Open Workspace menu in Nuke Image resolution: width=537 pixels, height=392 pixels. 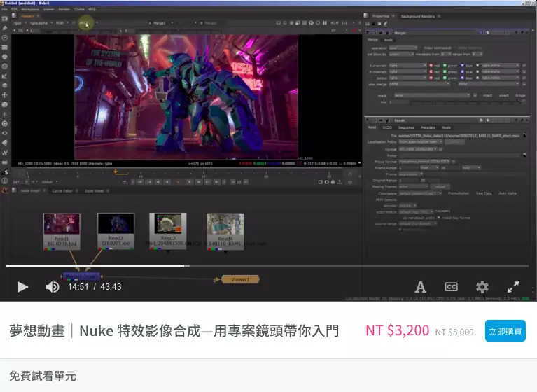30,9
